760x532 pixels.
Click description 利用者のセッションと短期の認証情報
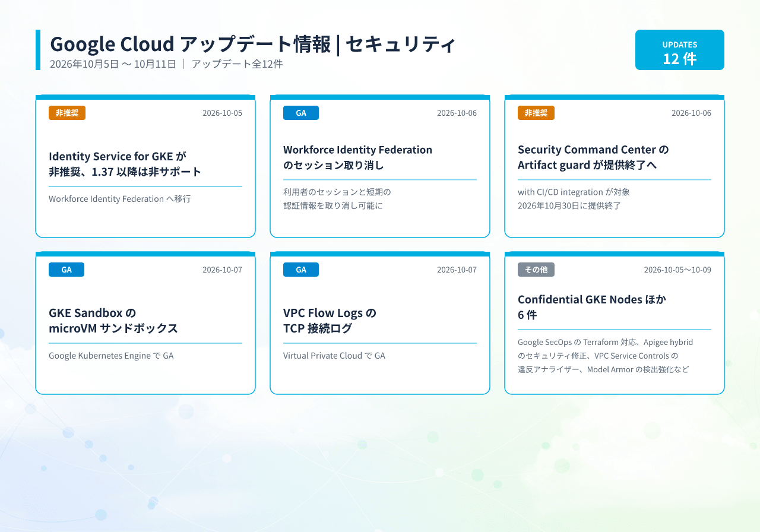click(337, 199)
